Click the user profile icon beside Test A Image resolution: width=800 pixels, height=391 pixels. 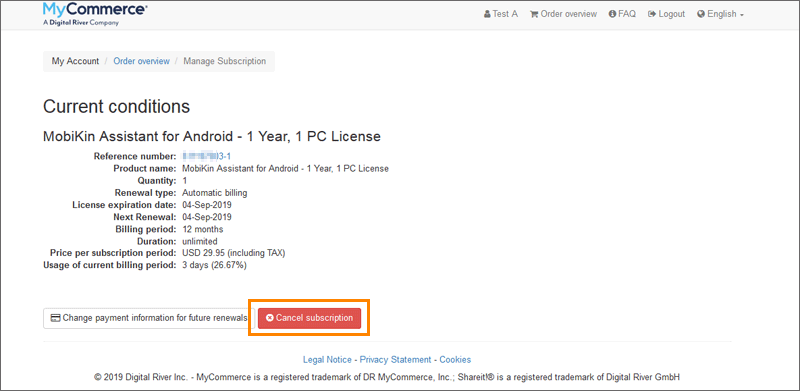click(x=487, y=14)
